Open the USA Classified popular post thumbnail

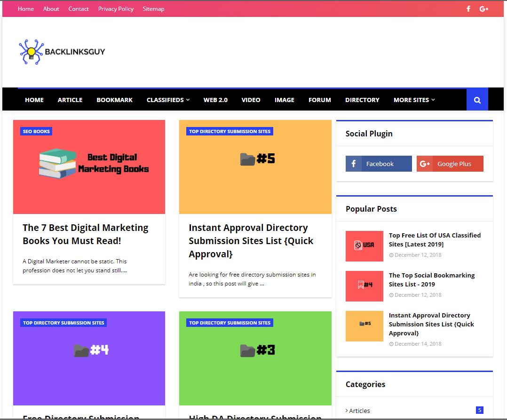pyautogui.click(x=364, y=246)
